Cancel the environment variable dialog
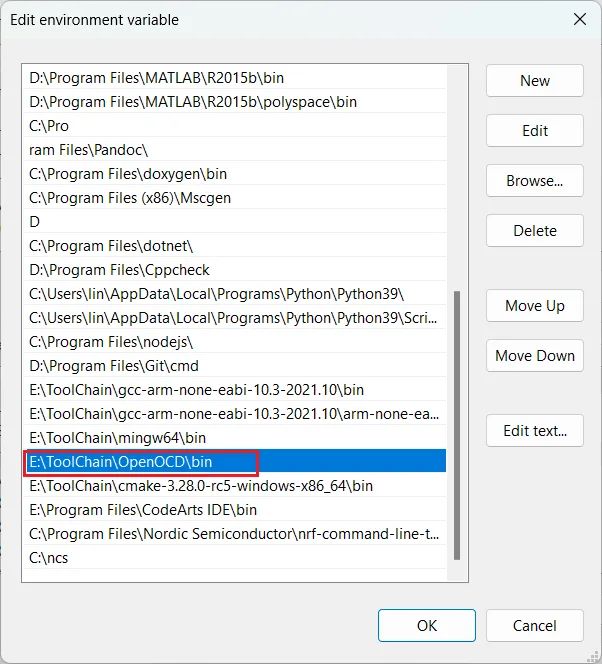Screen dimensions: 602x664 point(535,626)
